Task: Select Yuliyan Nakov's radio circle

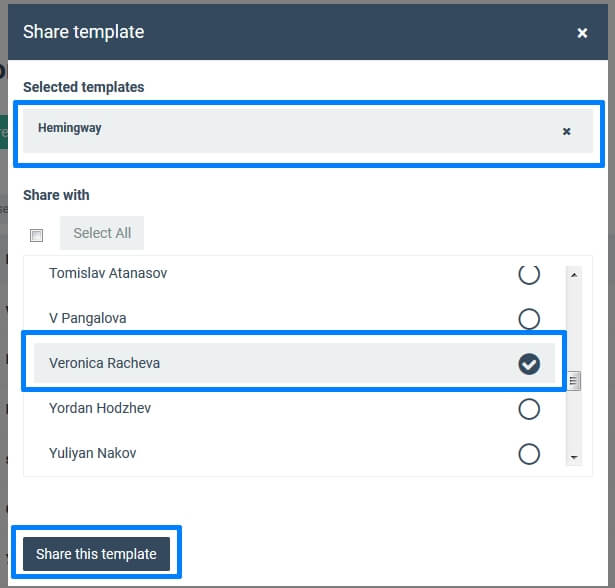Action: (x=529, y=454)
